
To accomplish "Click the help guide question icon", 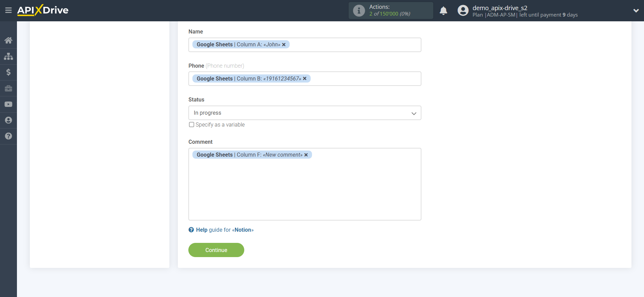I will point(191,230).
